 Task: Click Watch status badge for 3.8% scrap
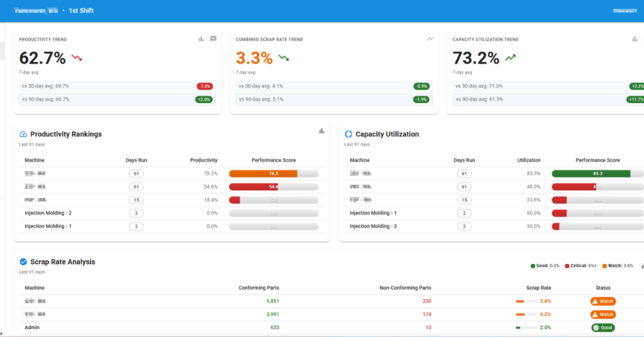point(603,301)
